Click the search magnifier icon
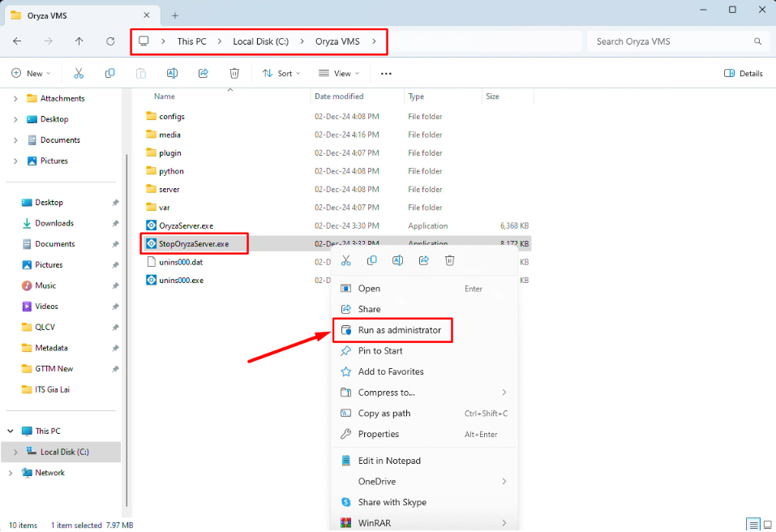This screenshot has height=532, width=776. tap(757, 41)
